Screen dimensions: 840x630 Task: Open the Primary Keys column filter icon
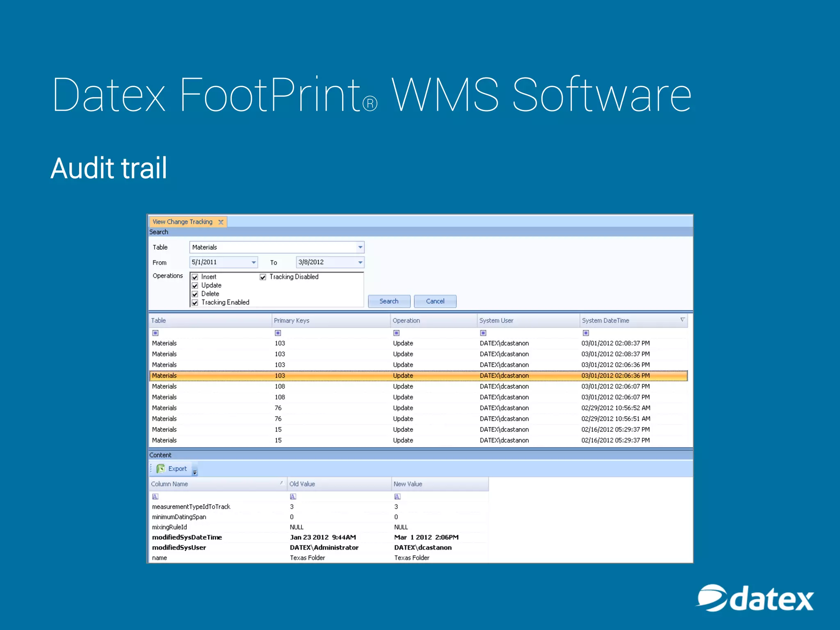click(x=278, y=333)
